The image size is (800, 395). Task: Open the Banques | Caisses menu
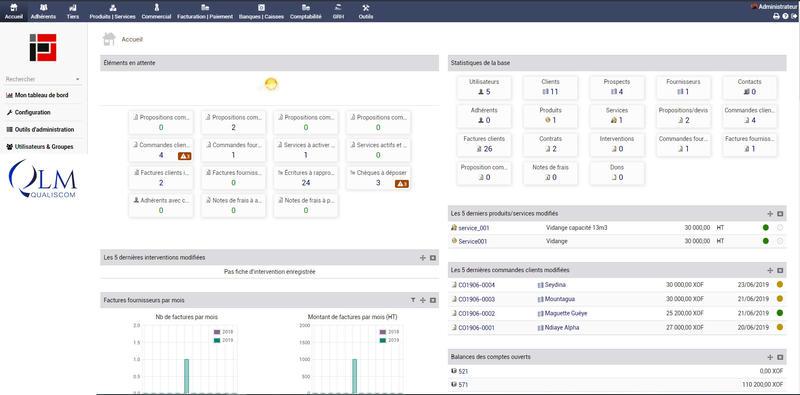[261, 11]
